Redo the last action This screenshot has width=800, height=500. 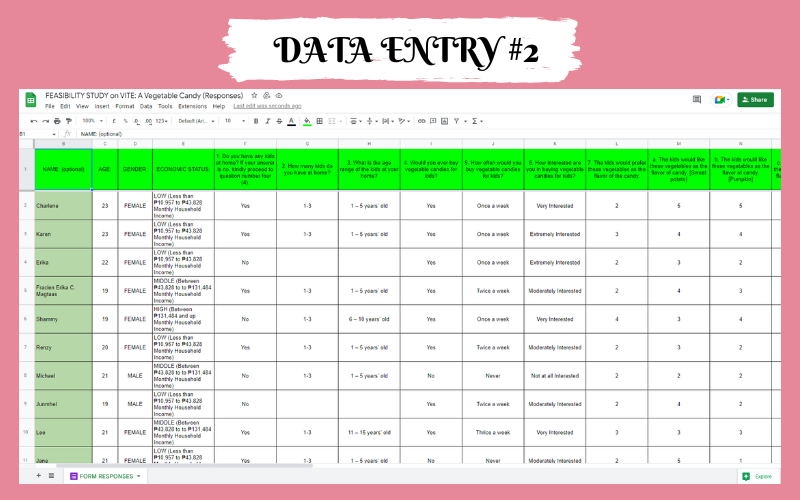click(45, 121)
